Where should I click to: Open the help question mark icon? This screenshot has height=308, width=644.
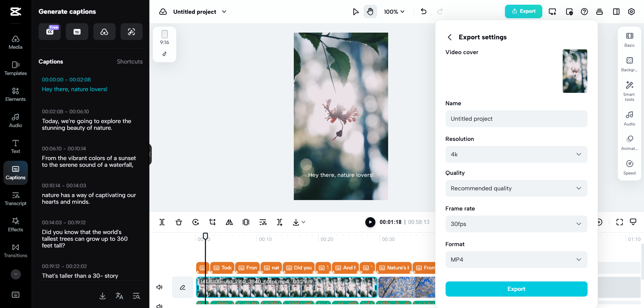click(x=584, y=12)
